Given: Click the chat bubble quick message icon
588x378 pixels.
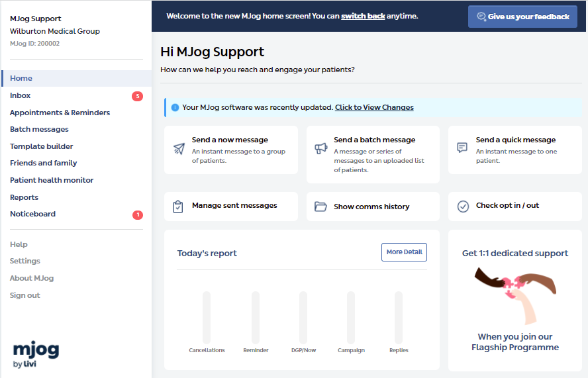Looking at the screenshot, I should click(x=462, y=148).
